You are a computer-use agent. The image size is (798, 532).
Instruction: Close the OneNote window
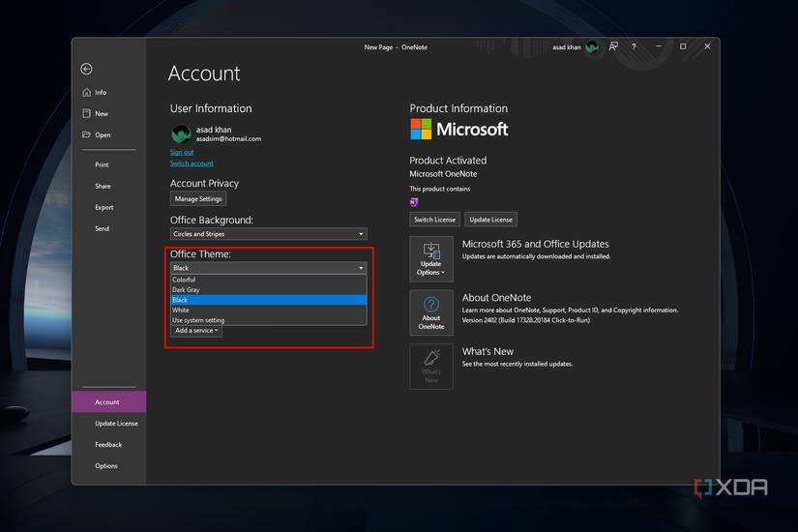[707, 46]
